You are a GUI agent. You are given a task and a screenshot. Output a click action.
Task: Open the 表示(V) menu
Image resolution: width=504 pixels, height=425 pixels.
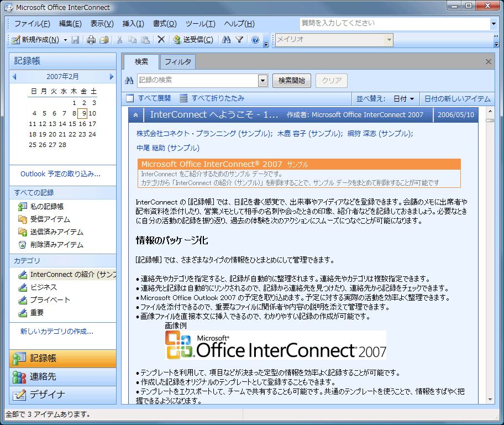coord(102,24)
